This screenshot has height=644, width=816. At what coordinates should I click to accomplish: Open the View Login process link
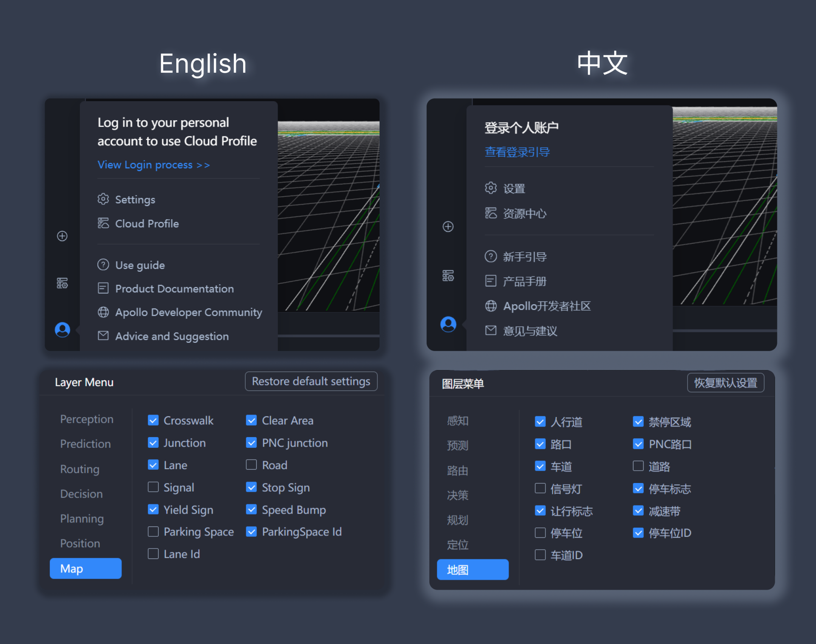point(153,165)
